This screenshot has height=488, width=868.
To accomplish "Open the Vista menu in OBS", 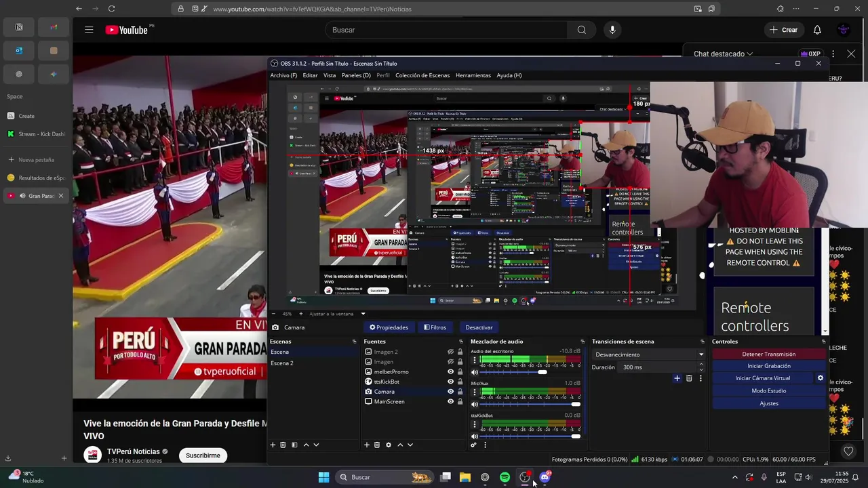I will pyautogui.click(x=330, y=75).
